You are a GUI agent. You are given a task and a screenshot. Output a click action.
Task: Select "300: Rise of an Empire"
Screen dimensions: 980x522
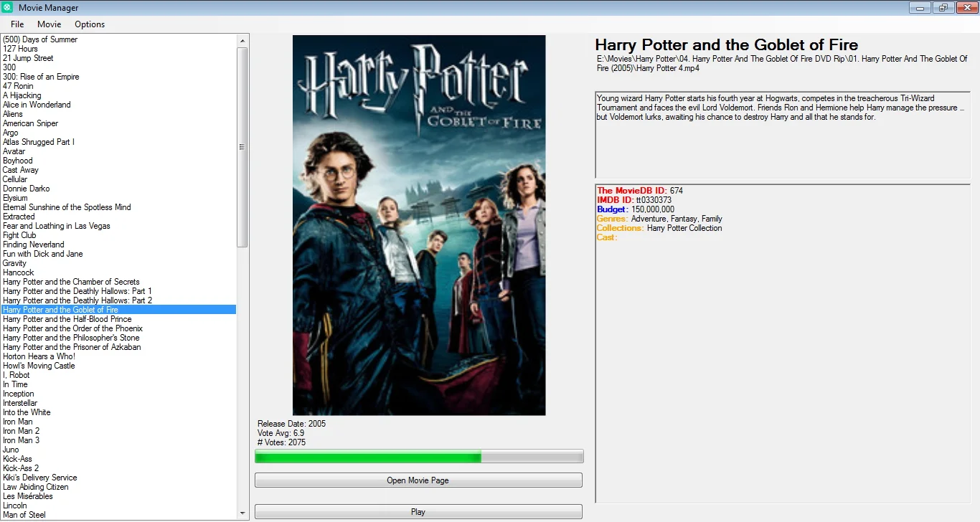[x=118, y=77]
